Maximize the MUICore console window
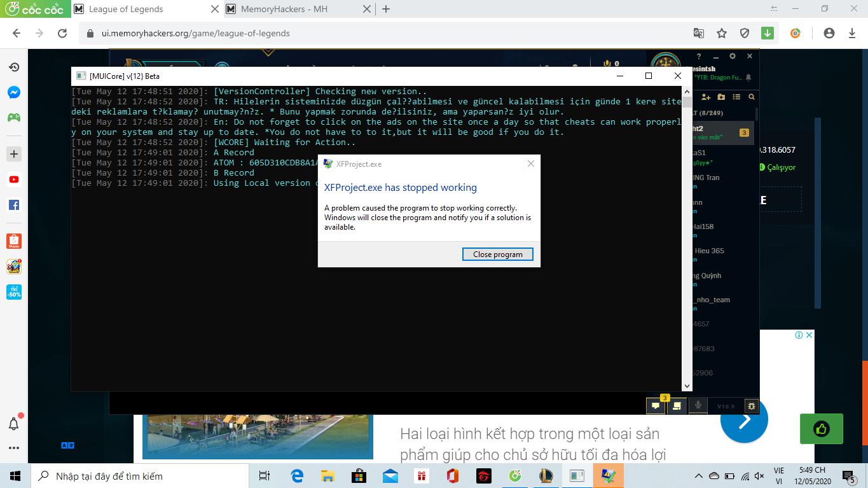The height and width of the screenshot is (488, 868). [649, 76]
